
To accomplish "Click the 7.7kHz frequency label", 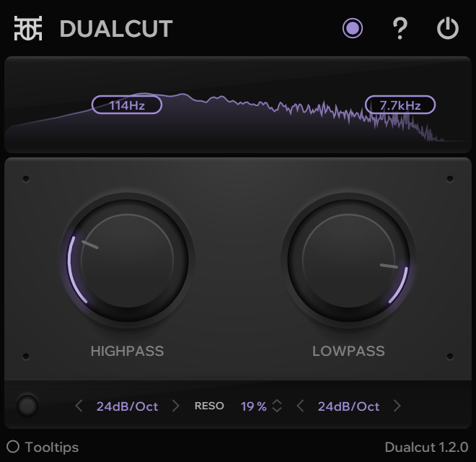I will tap(400, 105).
